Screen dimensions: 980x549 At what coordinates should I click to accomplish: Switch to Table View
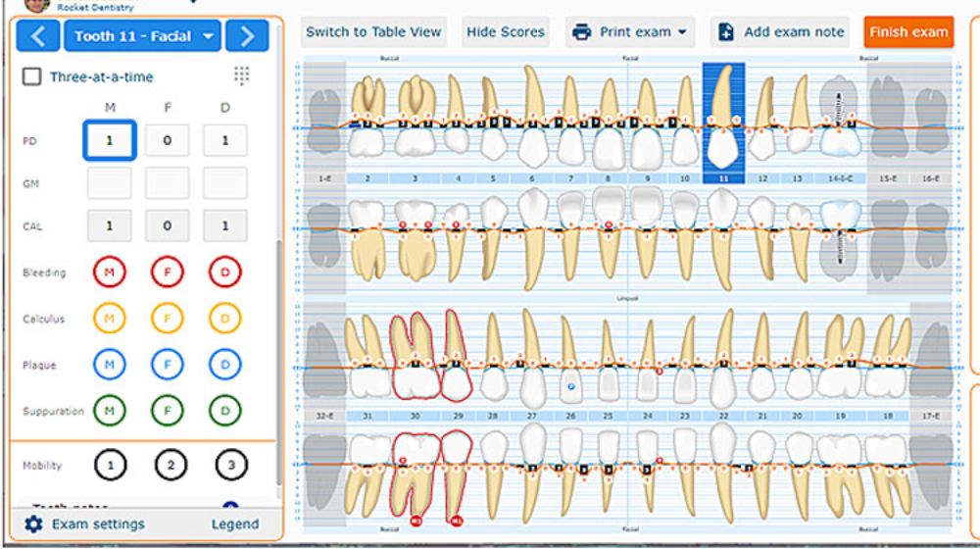(373, 32)
